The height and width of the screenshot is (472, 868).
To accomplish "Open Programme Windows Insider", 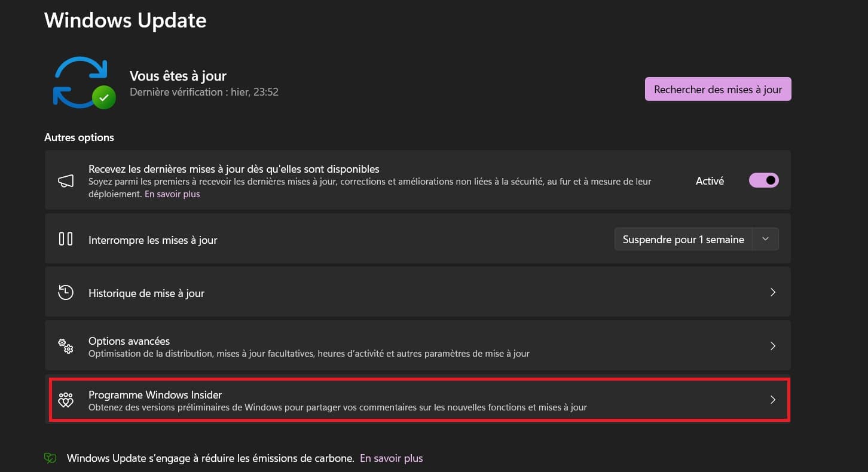I will 418,400.
